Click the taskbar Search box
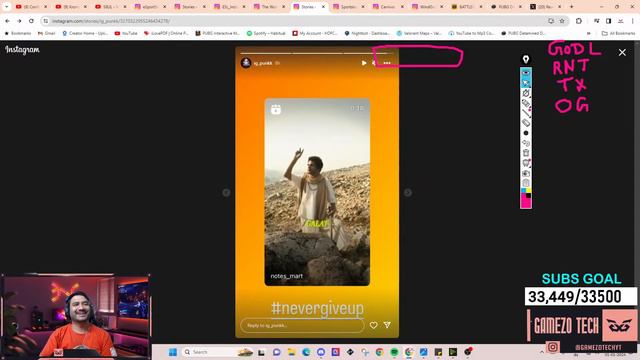The height and width of the screenshot is (360, 640). tap(218, 352)
